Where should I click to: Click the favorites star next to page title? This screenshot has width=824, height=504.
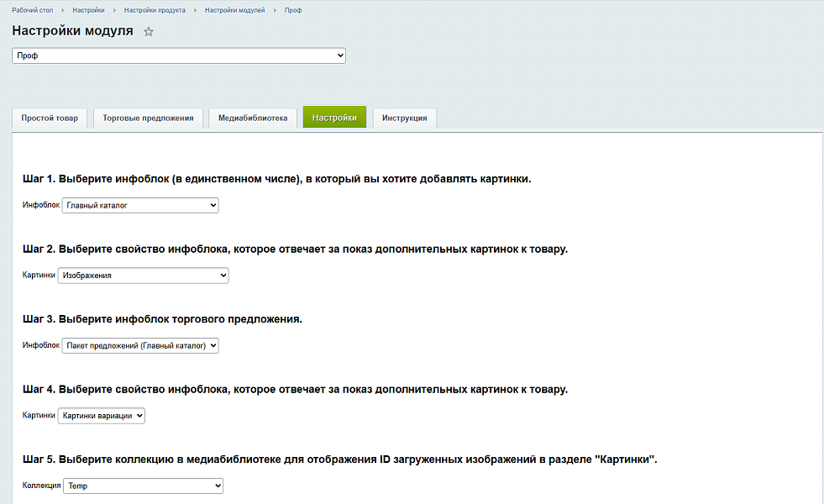click(149, 30)
